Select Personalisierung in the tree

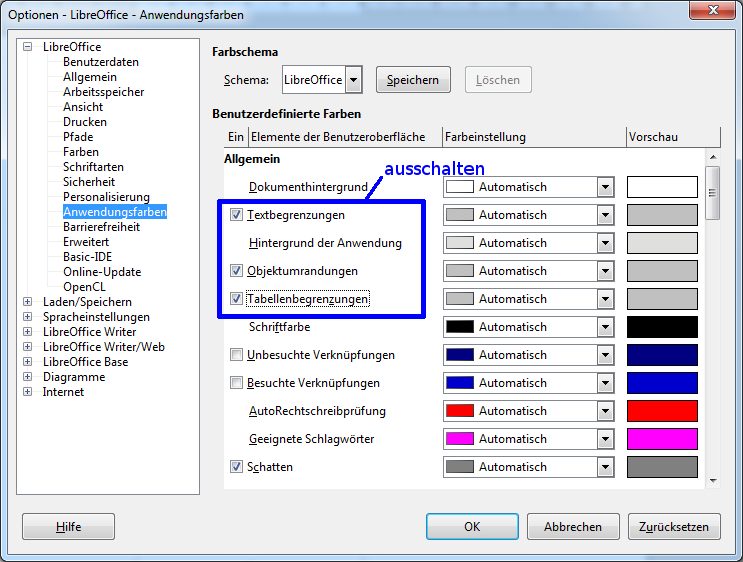(106, 197)
